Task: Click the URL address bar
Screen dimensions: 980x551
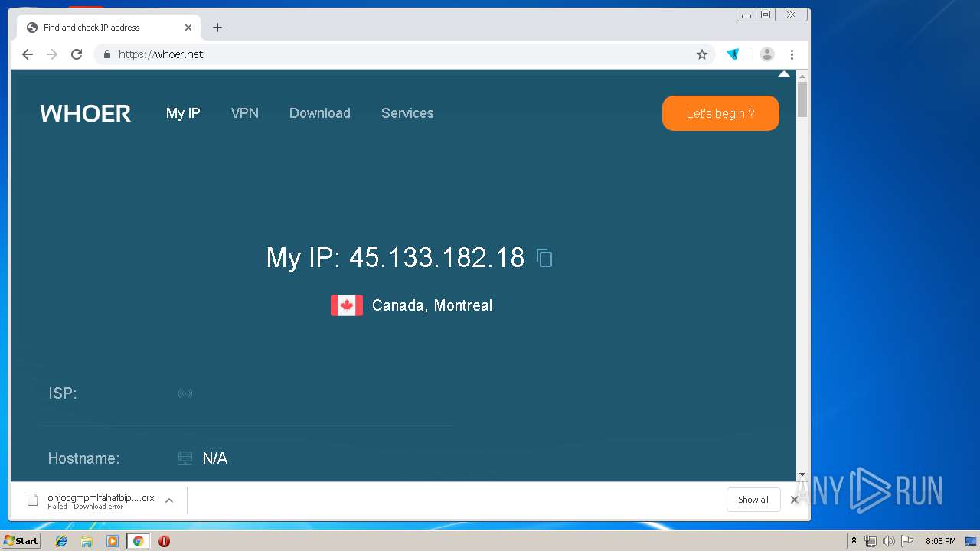Action: coord(406,54)
